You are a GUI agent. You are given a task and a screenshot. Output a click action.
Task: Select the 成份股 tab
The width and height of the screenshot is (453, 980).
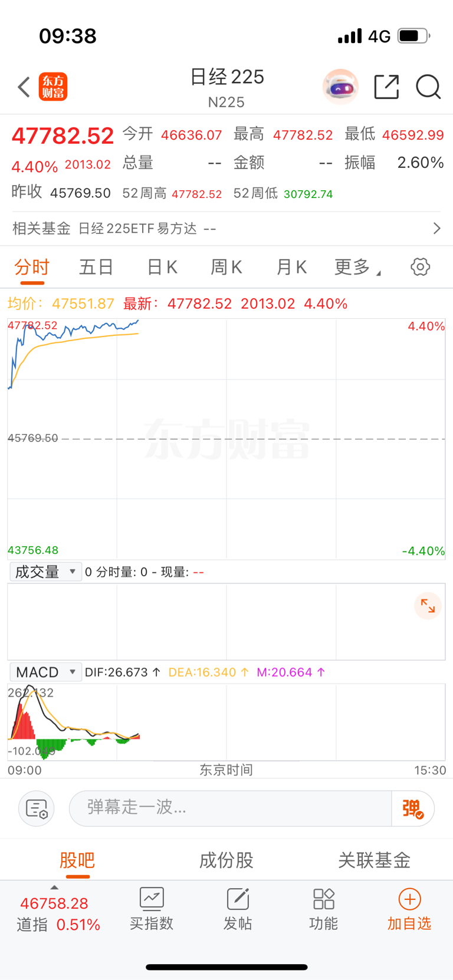[x=226, y=860]
